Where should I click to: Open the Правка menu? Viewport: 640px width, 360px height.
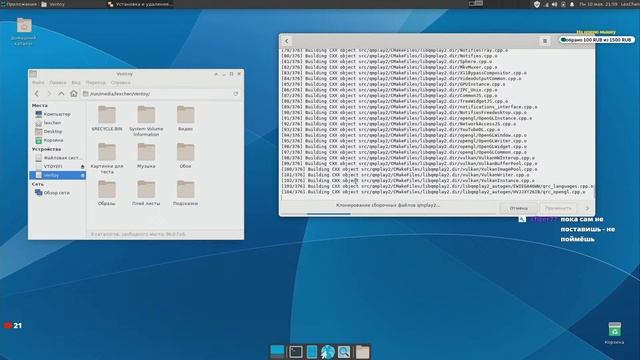pyautogui.click(x=58, y=82)
